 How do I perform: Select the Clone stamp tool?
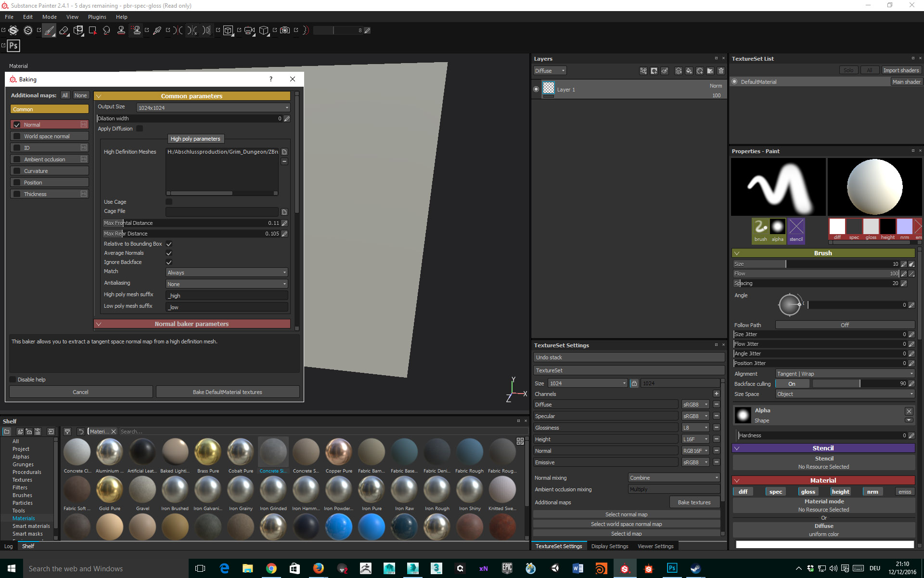click(121, 30)
